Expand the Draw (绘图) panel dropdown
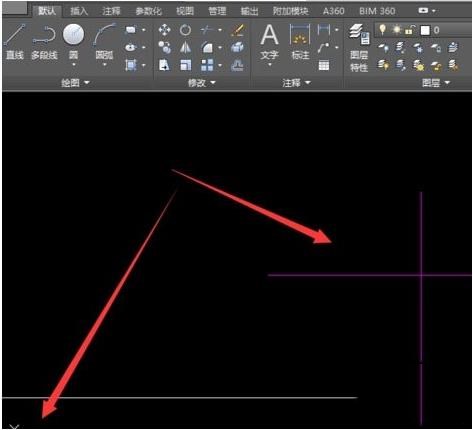The image size is (473, 430). [x=75, y=83]
